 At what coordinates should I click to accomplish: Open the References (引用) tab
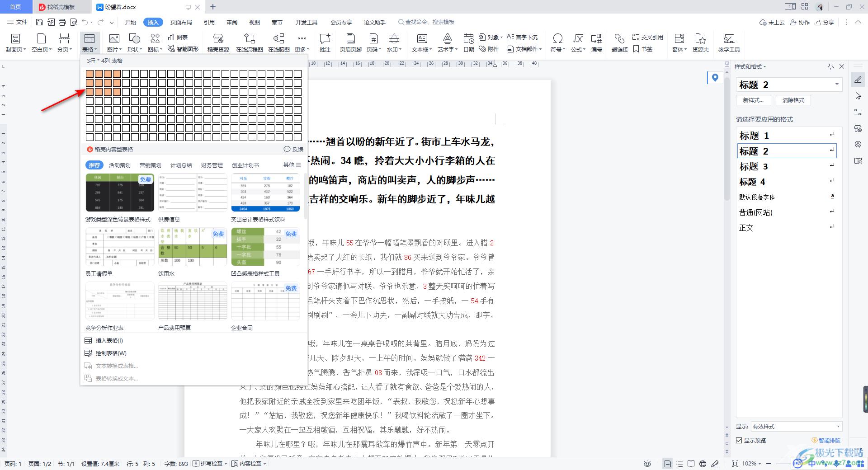[209, 22]
